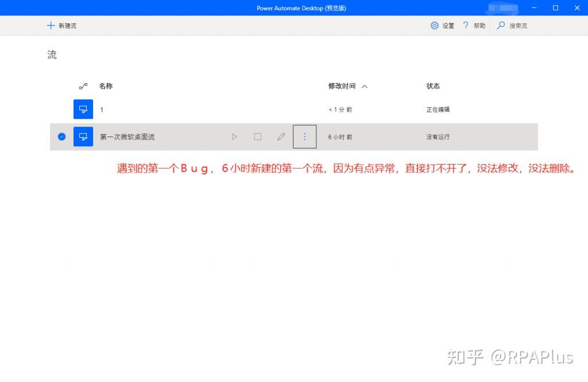Run the 第一次微软桌面流 flow
This screenshot has width=588, height=382.
(234, 137)
